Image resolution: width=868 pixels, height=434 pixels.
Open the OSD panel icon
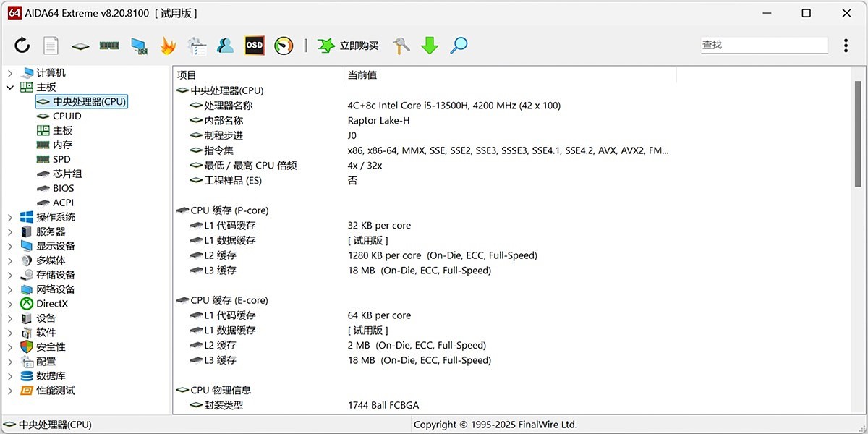click(255, 45)
